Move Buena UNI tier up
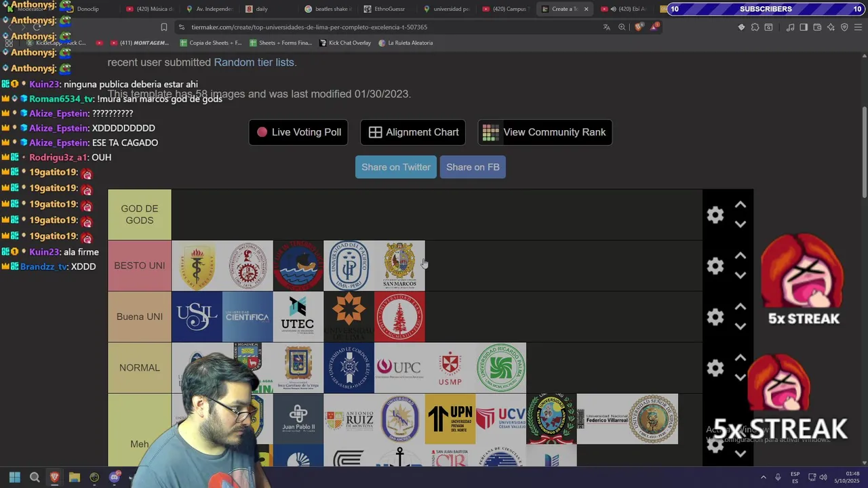The image size is (868, 488). tap(741, 306)
